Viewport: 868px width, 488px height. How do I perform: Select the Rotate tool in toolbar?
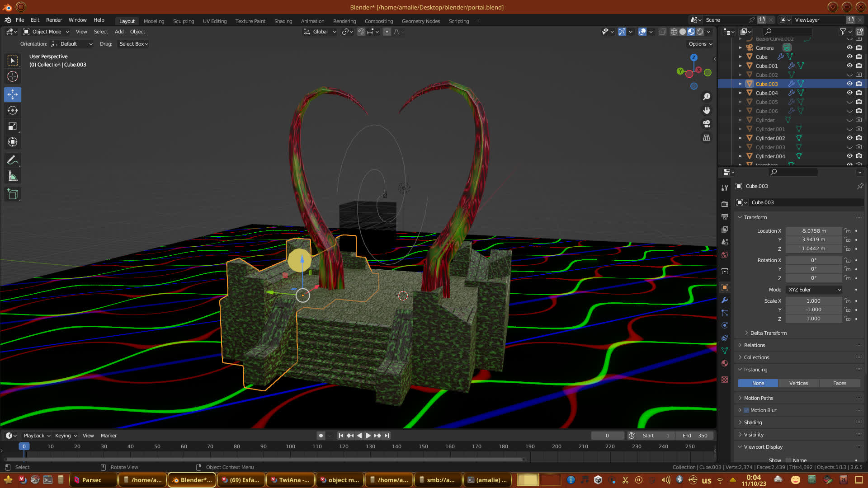click(13, 111)
